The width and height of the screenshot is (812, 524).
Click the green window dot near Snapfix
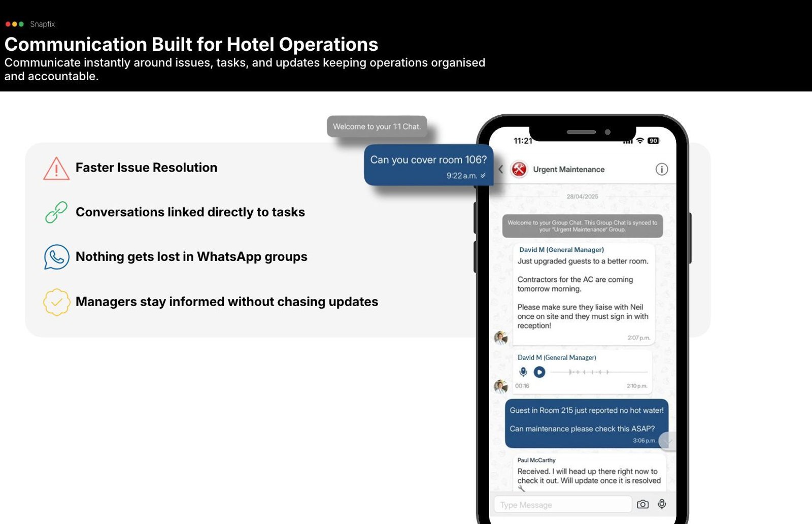pyautogui.click(x=21, y=24)
